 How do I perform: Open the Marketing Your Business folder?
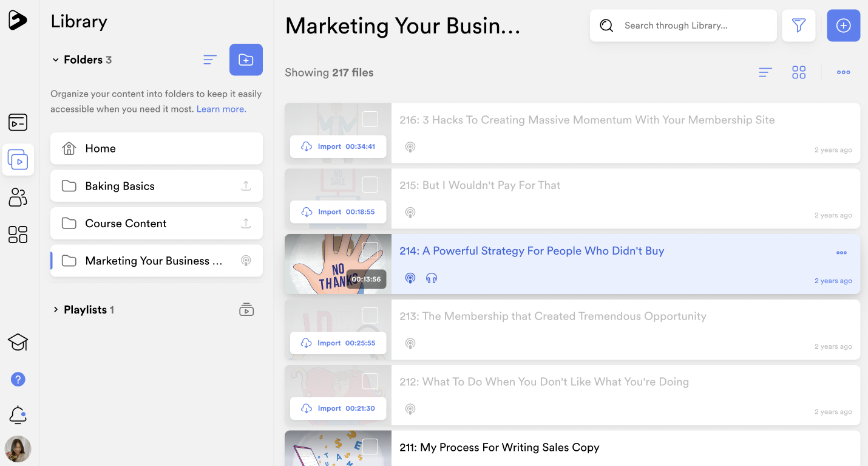pyautogui.click(x=157, y=261)
